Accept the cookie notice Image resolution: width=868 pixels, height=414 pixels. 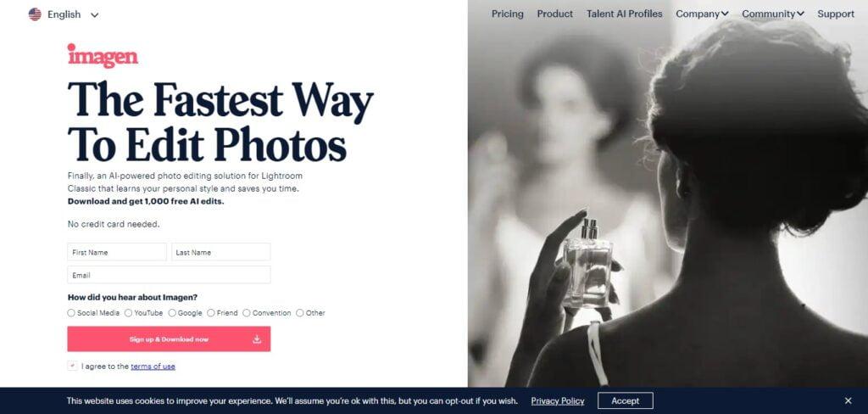626,400
